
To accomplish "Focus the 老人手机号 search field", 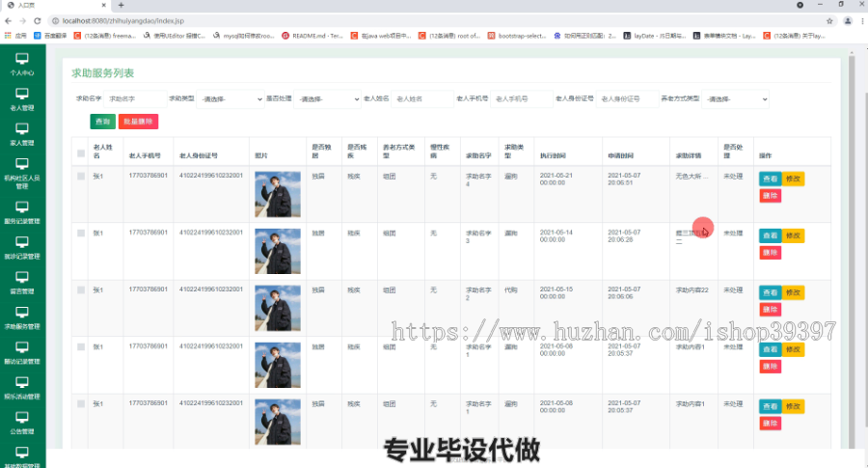I will coord(522,99).
